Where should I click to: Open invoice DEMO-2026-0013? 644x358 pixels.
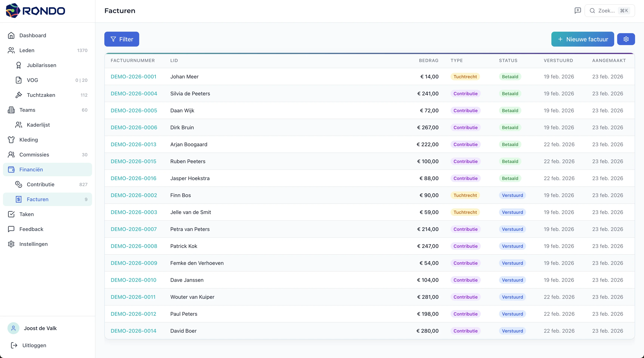(133, 144)
